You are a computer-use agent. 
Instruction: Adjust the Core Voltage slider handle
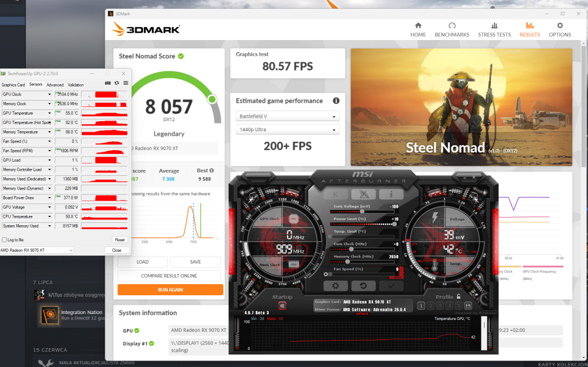(x=362, y=212)
